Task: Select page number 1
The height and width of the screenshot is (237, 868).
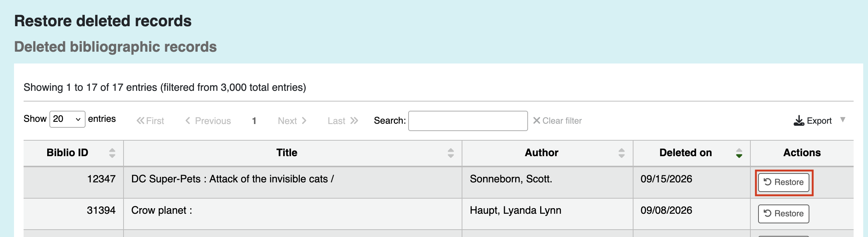Action: (254, 121)
